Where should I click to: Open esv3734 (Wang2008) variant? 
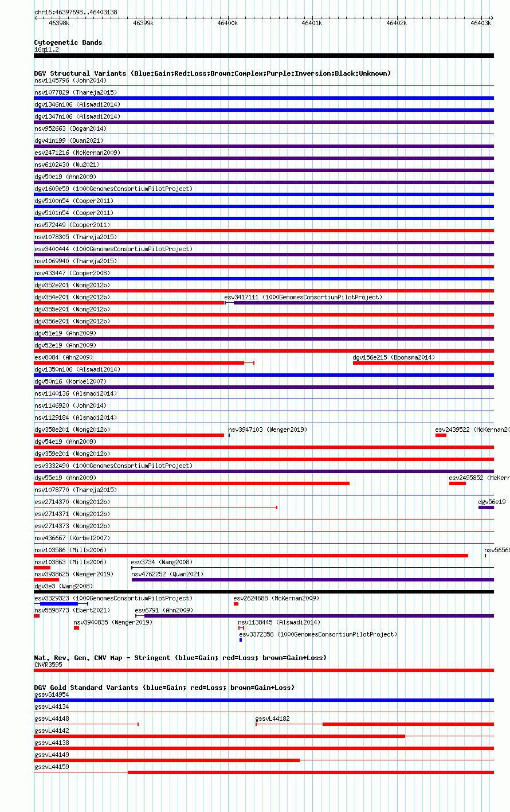[x=162, y=562]
